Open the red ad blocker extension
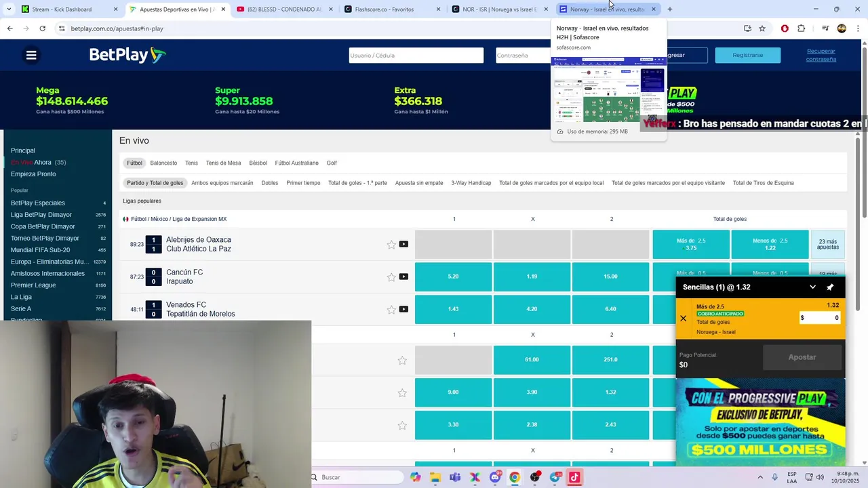Viewport: 868px width, 488px height. click(785, 28)
